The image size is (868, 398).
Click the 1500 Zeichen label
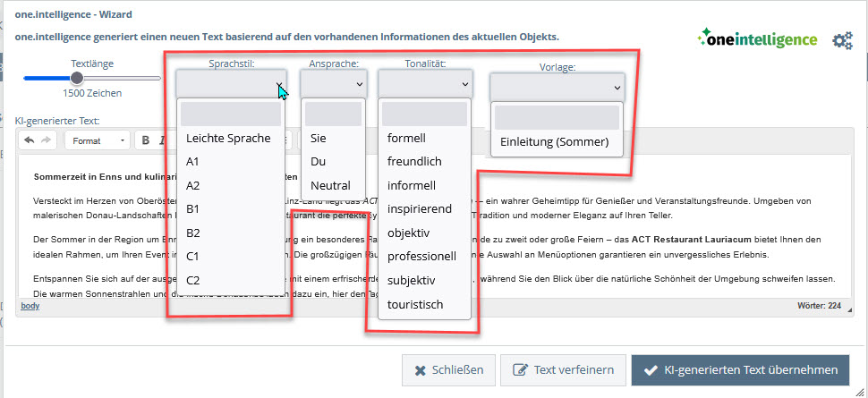pos(92,93)
